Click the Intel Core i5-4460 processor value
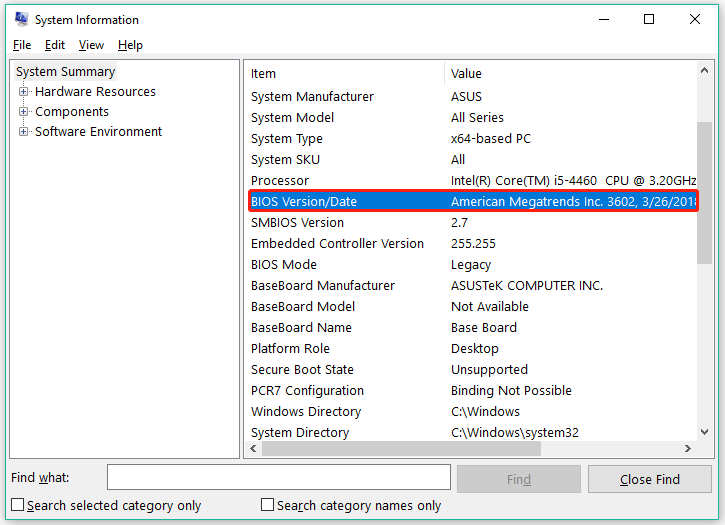The width and height of the screenshot is (725, 525). (573, 180)
